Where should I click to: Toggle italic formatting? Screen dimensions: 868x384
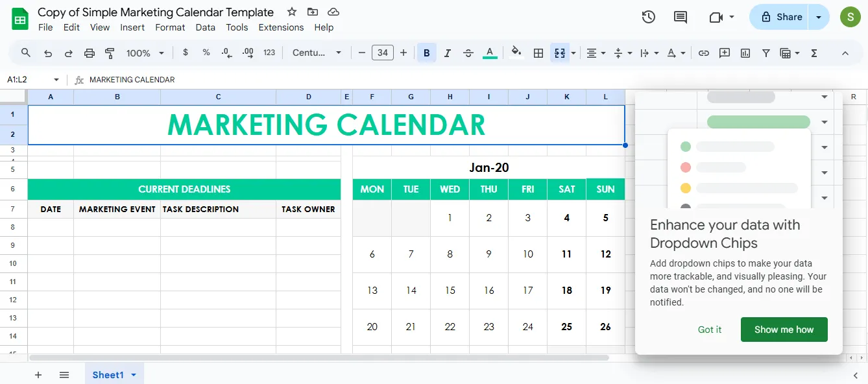[x=447, y=53]
